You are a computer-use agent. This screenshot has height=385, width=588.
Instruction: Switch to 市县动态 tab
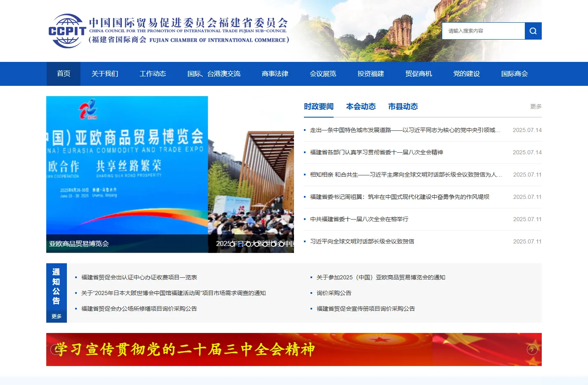click(403, 106)
